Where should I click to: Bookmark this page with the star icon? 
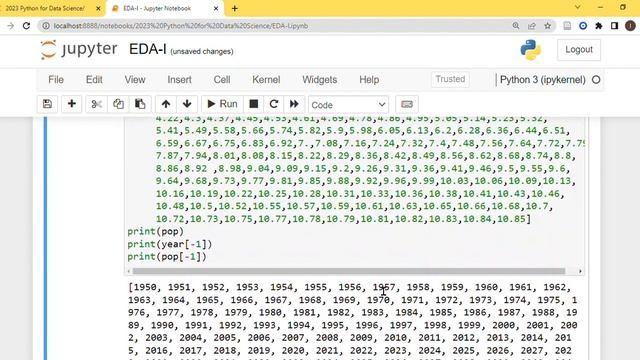tap(547, 26)
